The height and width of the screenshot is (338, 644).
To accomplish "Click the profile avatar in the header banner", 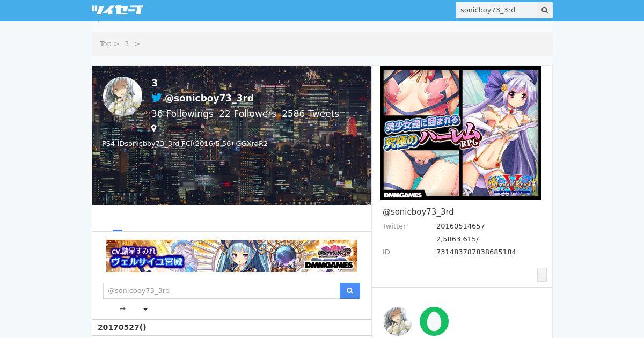I will (122, 97).
